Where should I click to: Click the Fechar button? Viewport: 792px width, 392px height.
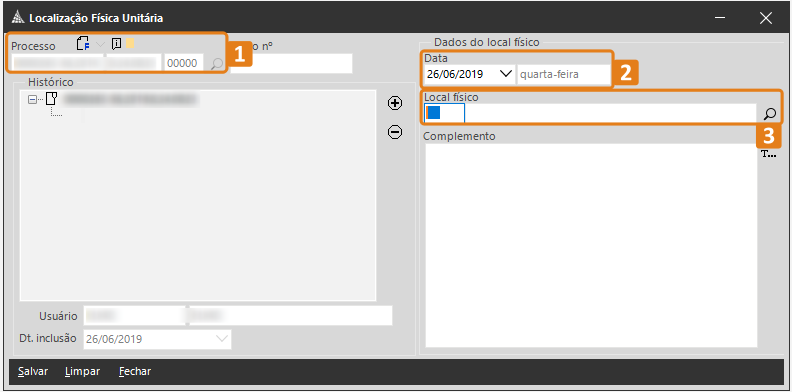(135, 371)
